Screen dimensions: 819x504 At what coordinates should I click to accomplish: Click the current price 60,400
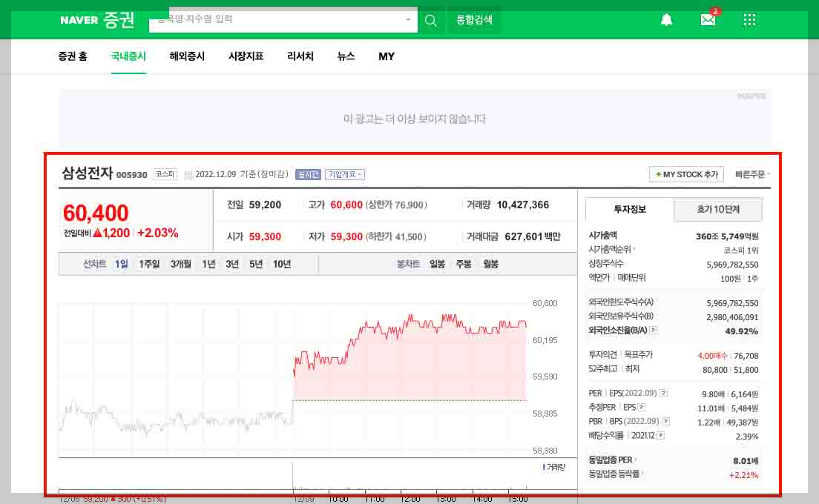pyautogui.click(x=96, y=213)
